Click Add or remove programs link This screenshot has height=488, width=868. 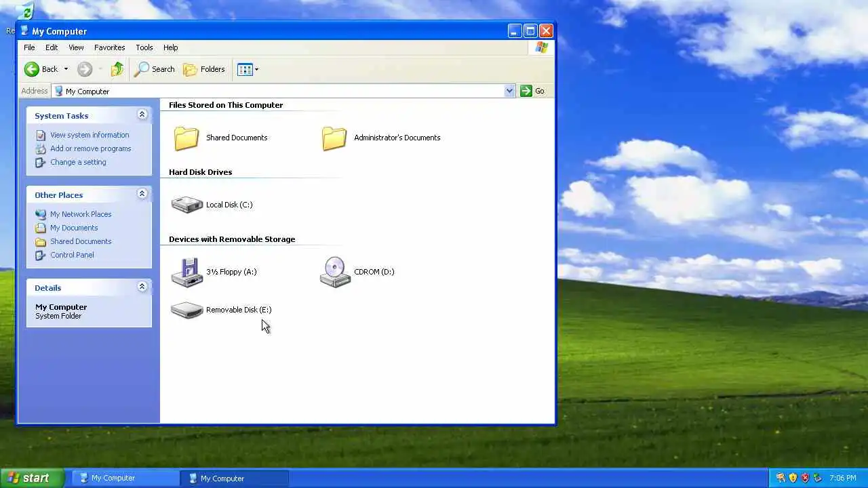(91, 148)
